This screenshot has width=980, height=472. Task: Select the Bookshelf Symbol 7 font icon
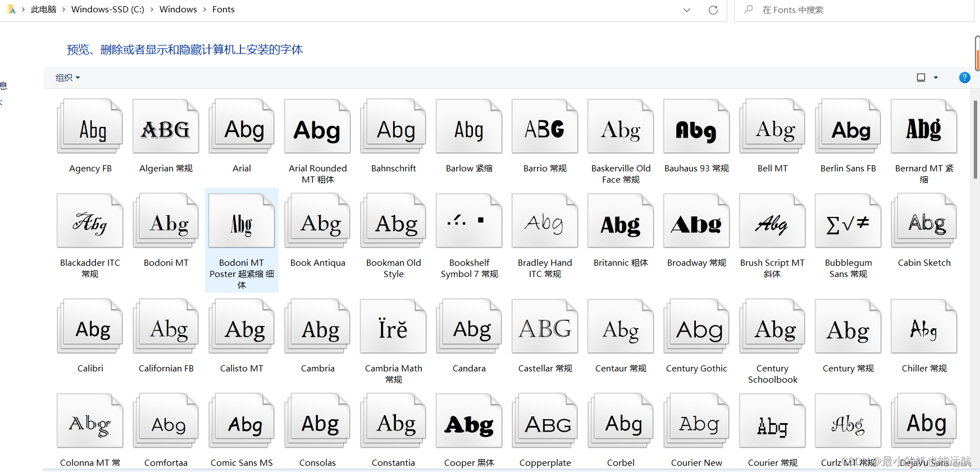tap(469, 221)
